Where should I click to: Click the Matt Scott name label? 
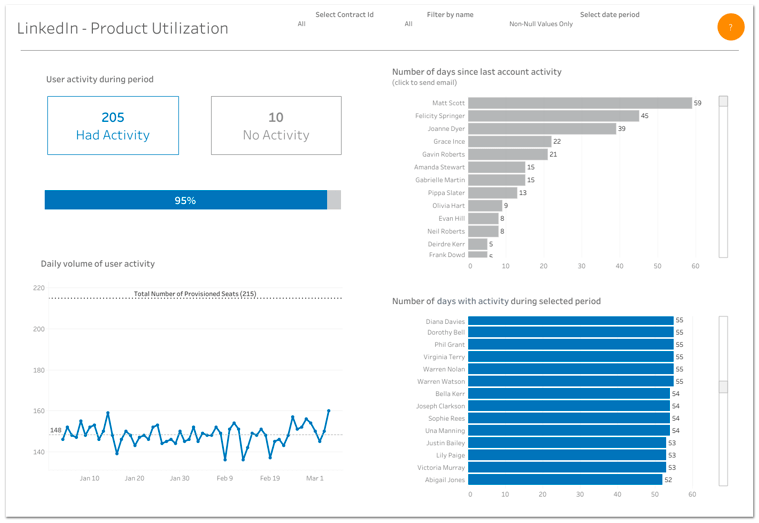[448, 103]
